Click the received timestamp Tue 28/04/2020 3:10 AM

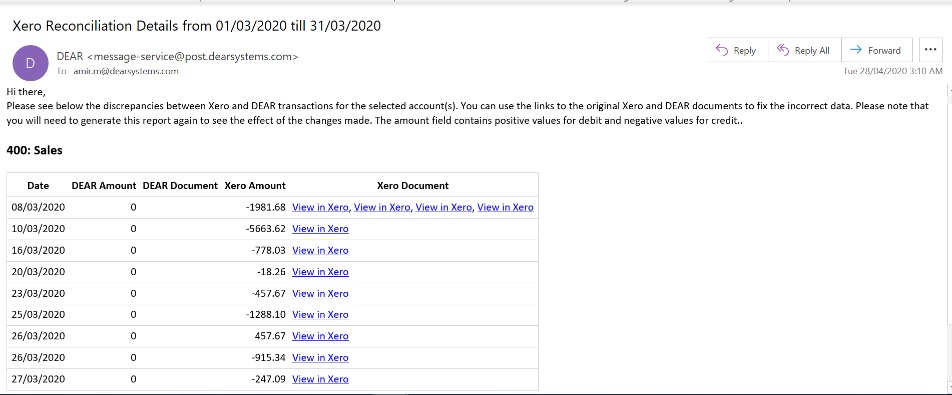pos(893,71)
